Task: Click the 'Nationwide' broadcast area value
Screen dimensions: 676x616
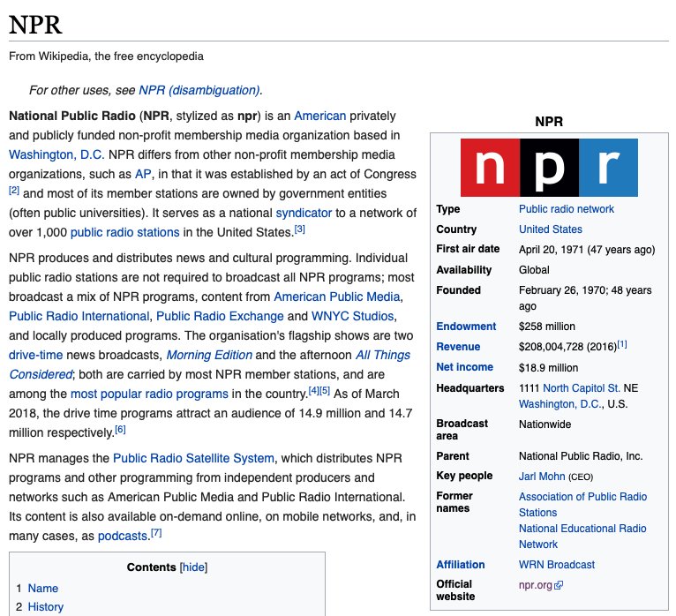Action: pos(545,424)
